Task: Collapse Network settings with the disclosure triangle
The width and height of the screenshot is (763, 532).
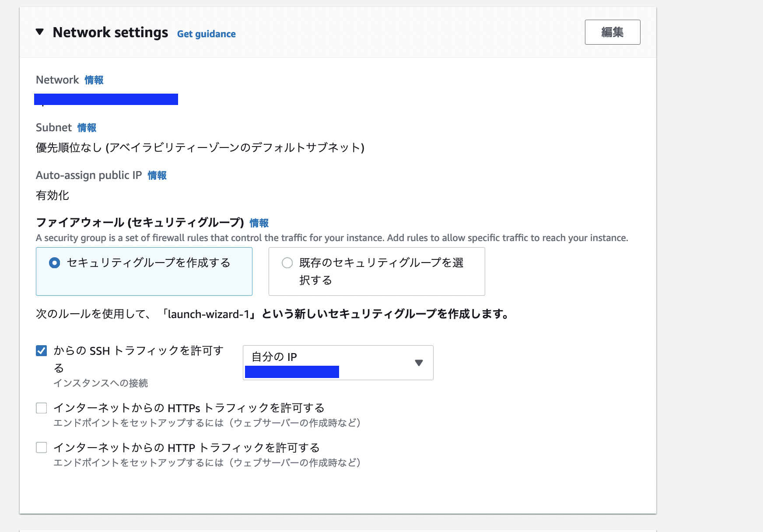Action: point(39,31)
